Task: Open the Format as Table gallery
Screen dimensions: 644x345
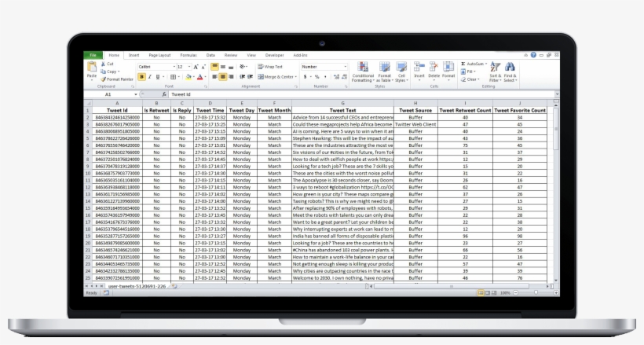Action: point(384,72)
